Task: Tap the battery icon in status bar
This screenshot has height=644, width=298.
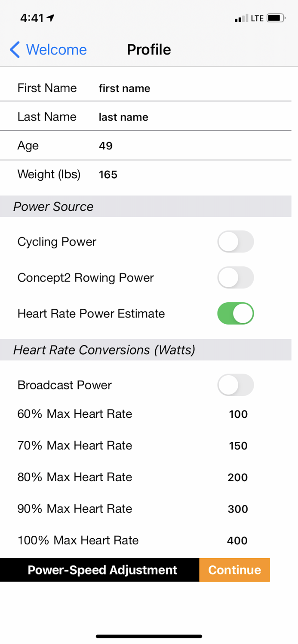Action: coord(275,18)
